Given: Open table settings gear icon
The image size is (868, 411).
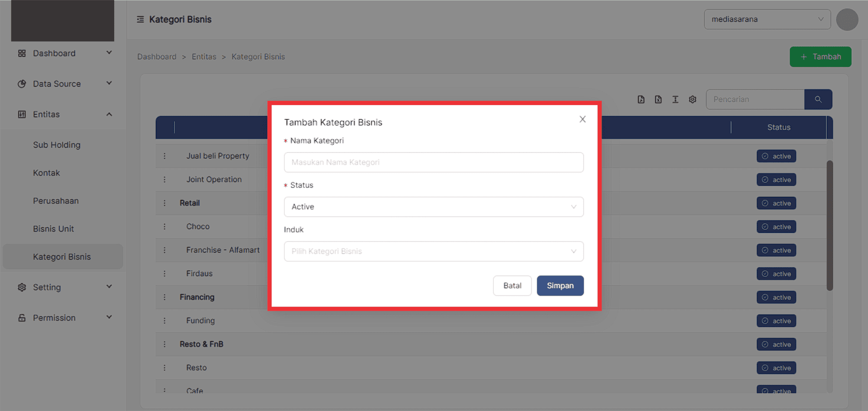Looking at the screenshot, I should point(693,99).
